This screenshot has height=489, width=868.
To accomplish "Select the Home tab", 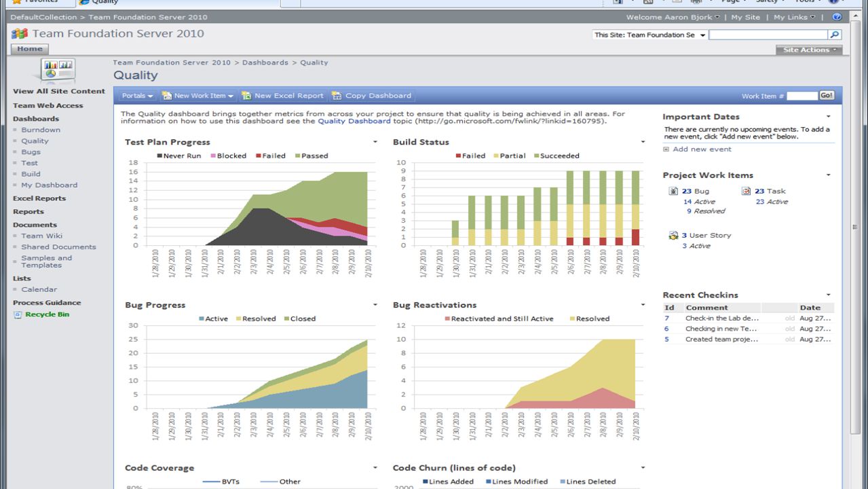I will click(30, 49).
